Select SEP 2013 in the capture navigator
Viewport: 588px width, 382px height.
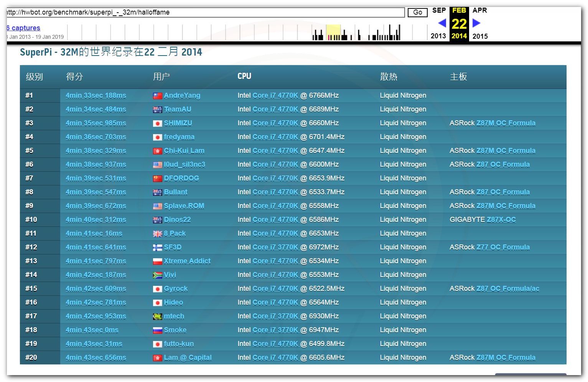pos(438,10)
